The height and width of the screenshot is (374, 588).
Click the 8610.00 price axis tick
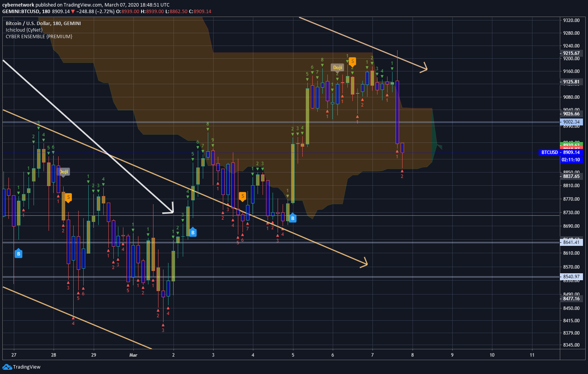click(x=571, y=253)
